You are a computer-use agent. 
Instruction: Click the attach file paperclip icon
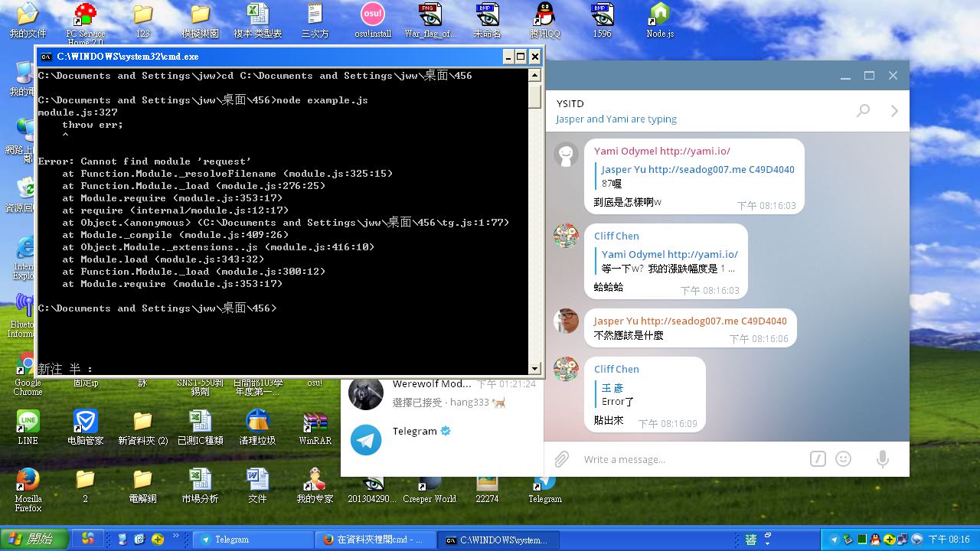click(561, 459)
